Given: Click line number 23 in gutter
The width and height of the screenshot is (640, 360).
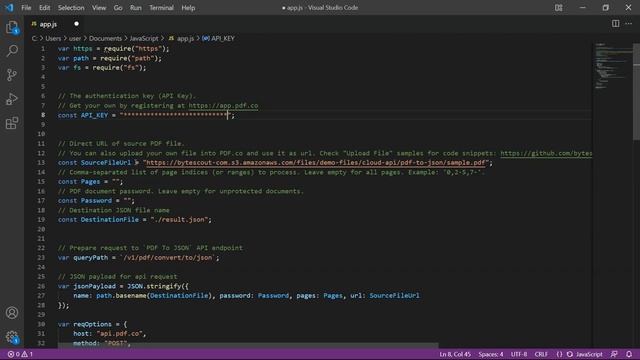Looking at the screenshot, I should point(41,258).
